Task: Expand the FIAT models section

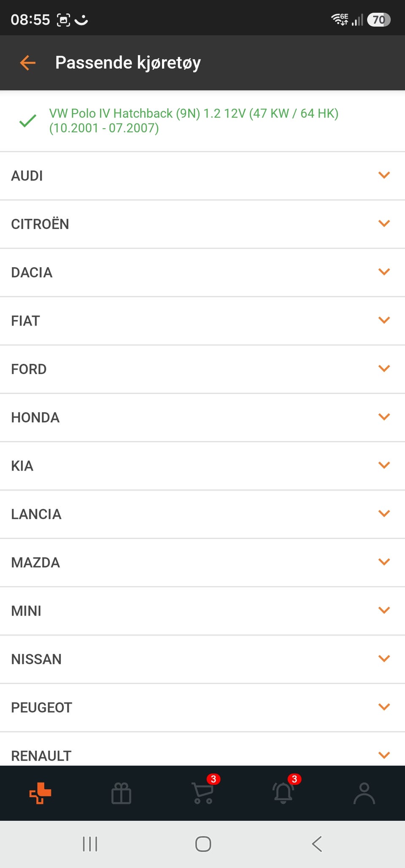Action: click(202, 321)
